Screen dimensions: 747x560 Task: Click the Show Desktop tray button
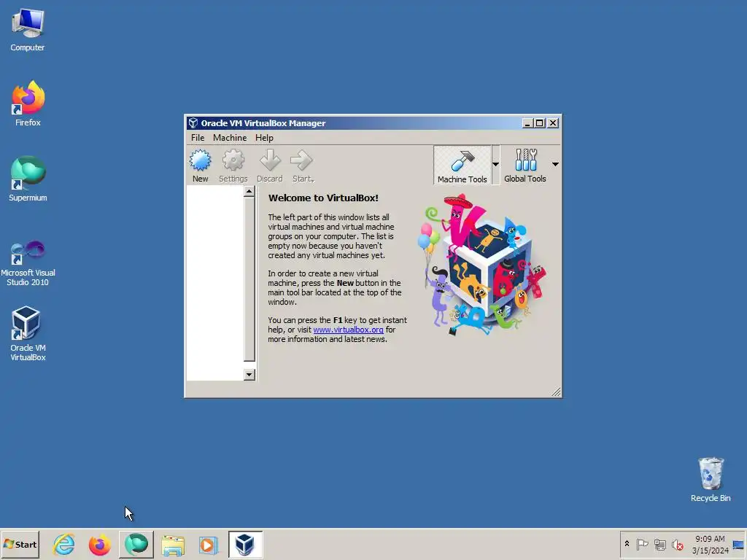[739, 545]
